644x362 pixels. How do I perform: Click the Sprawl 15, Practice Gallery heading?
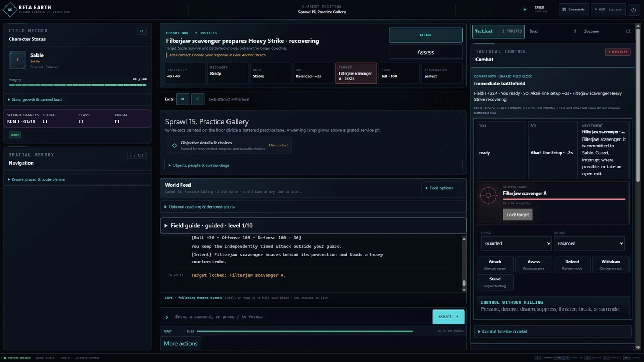click(207, 122)
